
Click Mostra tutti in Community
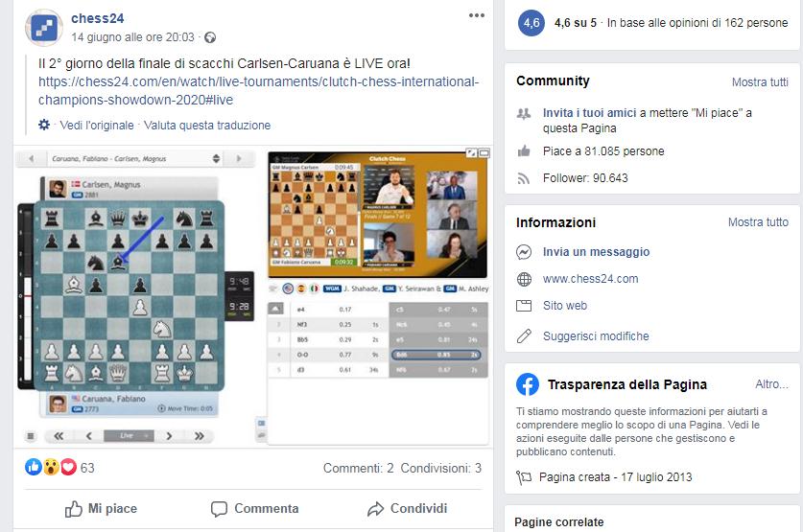click(x=760, y=81)
